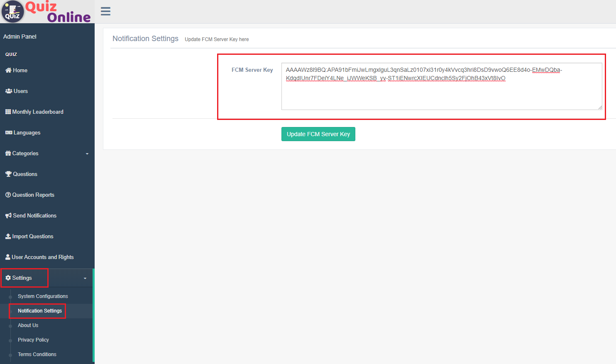
Task: Go to Monthly Leaderboard
Action: coord(47,112)
